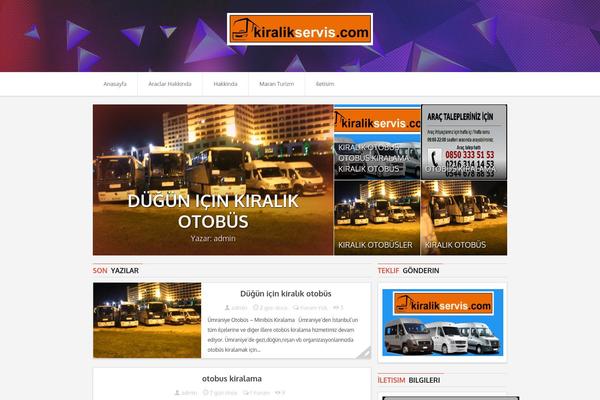Click the kiralikservis.com header logo

tap(300, 29)
